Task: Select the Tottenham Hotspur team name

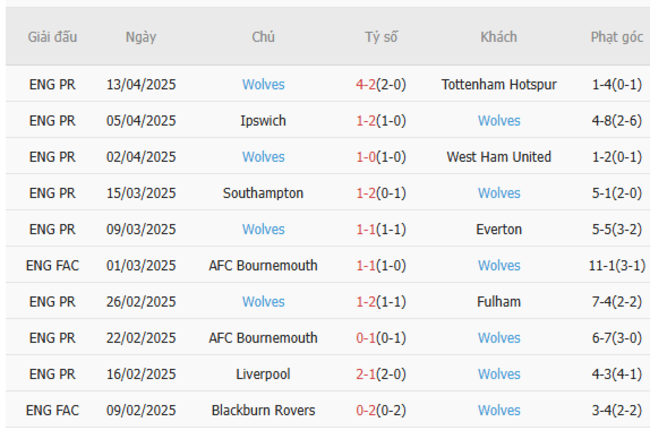Action: 499,85
